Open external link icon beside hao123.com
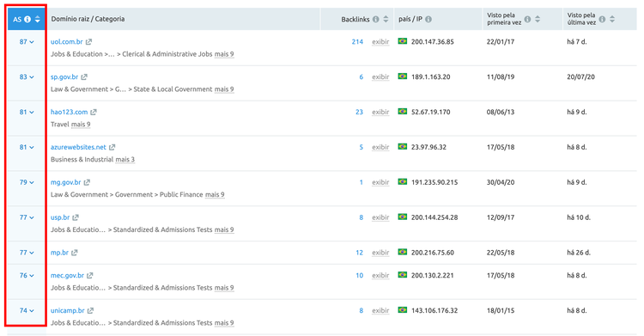 94,112
